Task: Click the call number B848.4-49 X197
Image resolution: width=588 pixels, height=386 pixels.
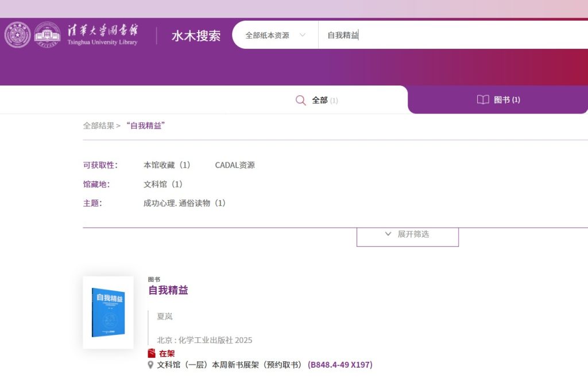Action: 340,365
